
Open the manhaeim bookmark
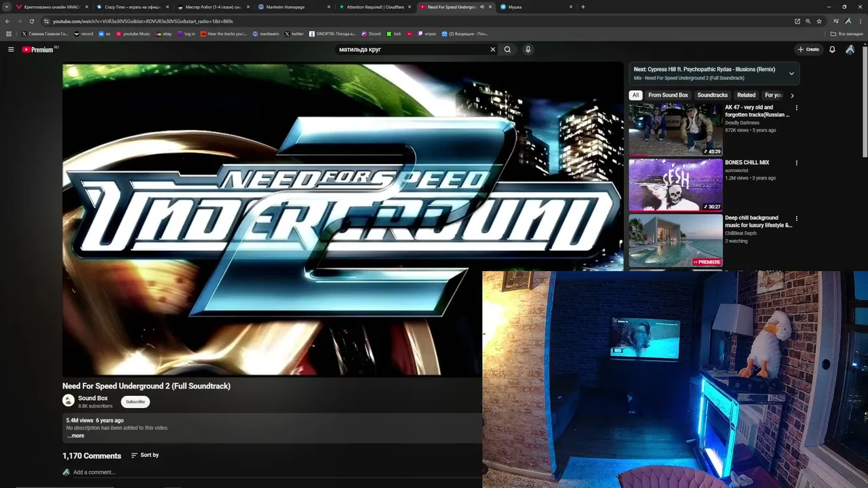point(266,34)
